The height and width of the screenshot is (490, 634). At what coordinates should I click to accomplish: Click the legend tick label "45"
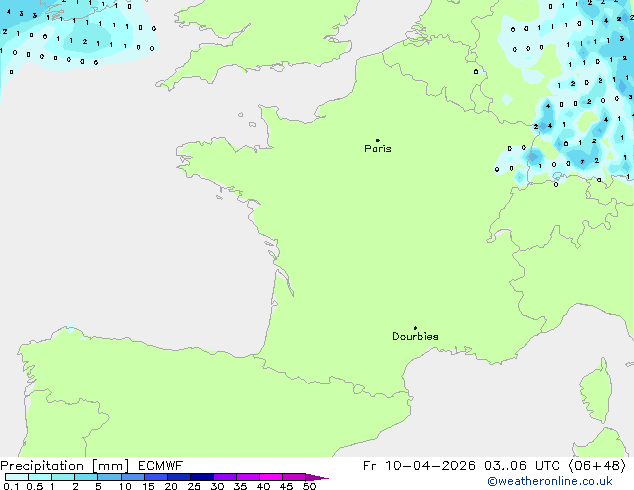coord(286,486)
